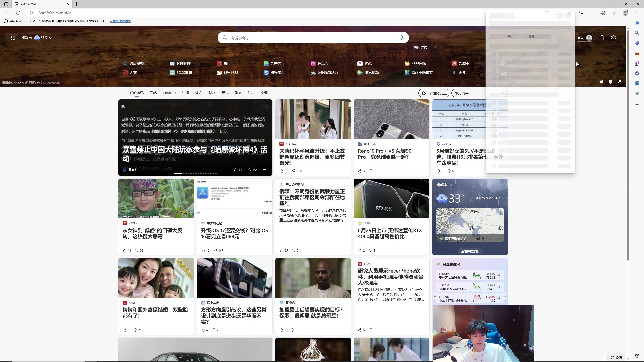The image size is (644, 362).
Task: Switch to 财经 tab
Action: point(212,93)
